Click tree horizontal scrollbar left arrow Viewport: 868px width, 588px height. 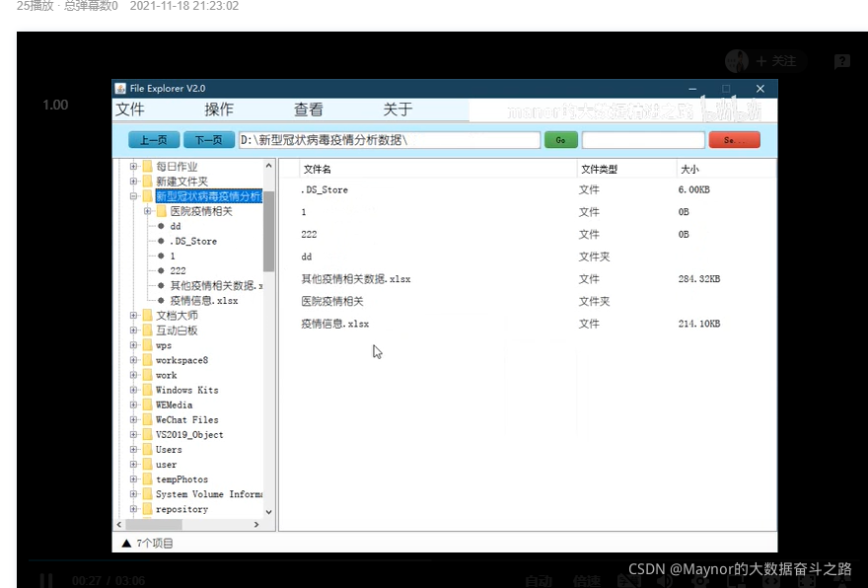(x=119, y=524)
